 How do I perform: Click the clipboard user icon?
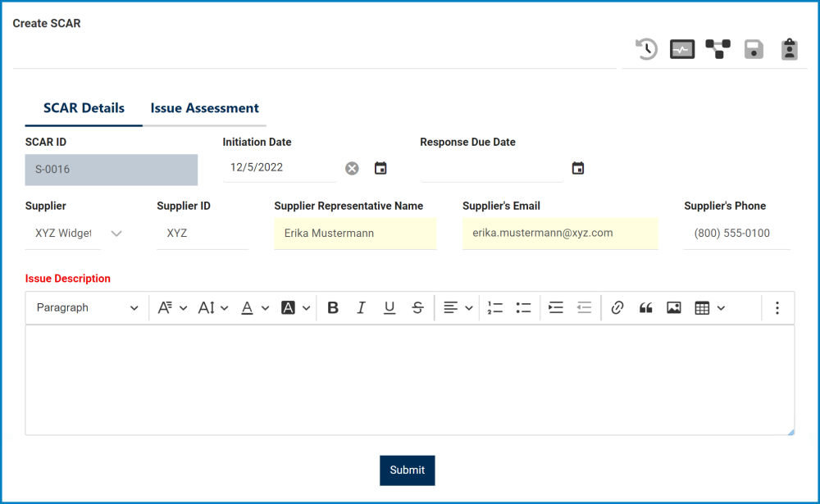[789, 49]
